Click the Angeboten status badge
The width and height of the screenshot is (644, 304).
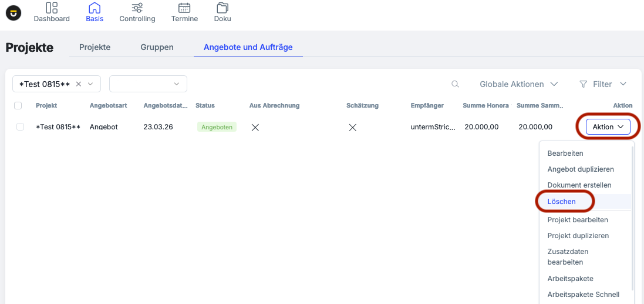tap(217, 127)
